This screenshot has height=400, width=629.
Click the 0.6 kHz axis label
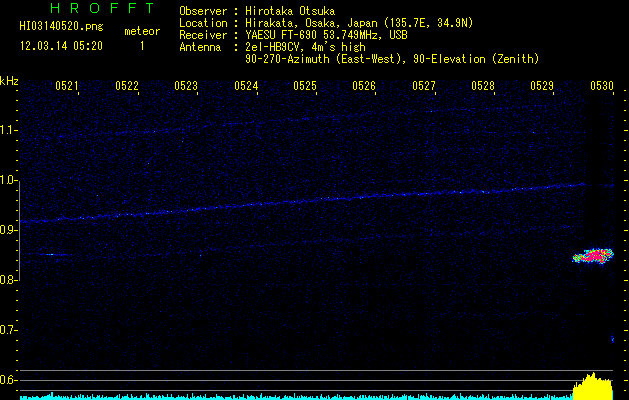(x=8, y=380)
